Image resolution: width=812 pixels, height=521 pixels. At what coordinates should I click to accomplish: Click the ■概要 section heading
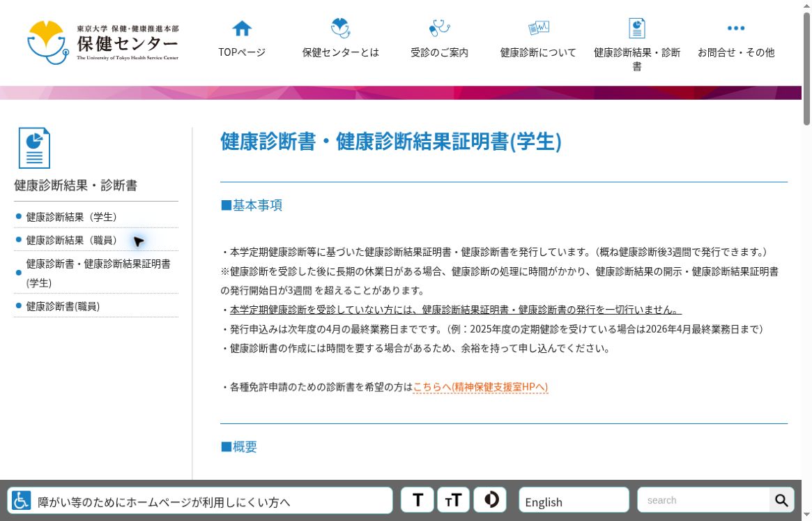click(239, 447)
